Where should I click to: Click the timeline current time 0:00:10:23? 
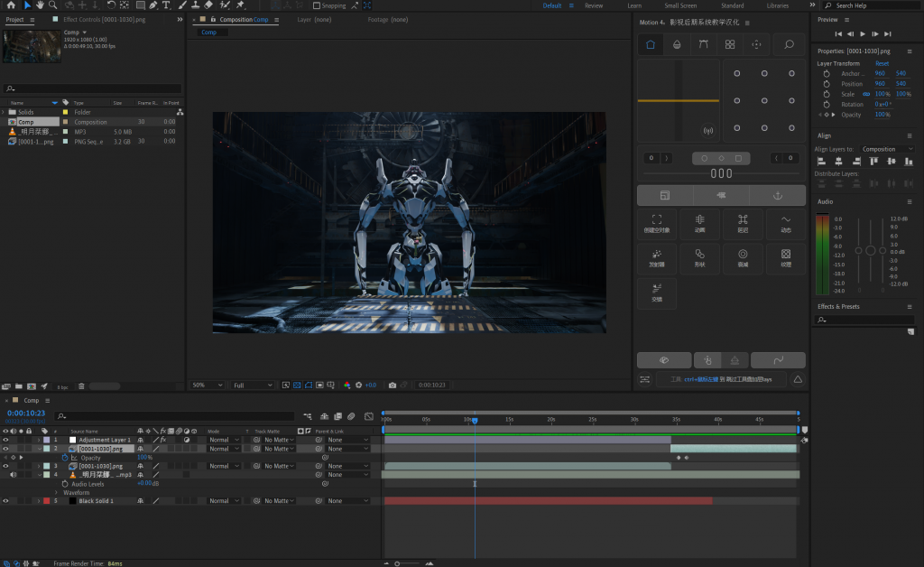coord(26,414)
